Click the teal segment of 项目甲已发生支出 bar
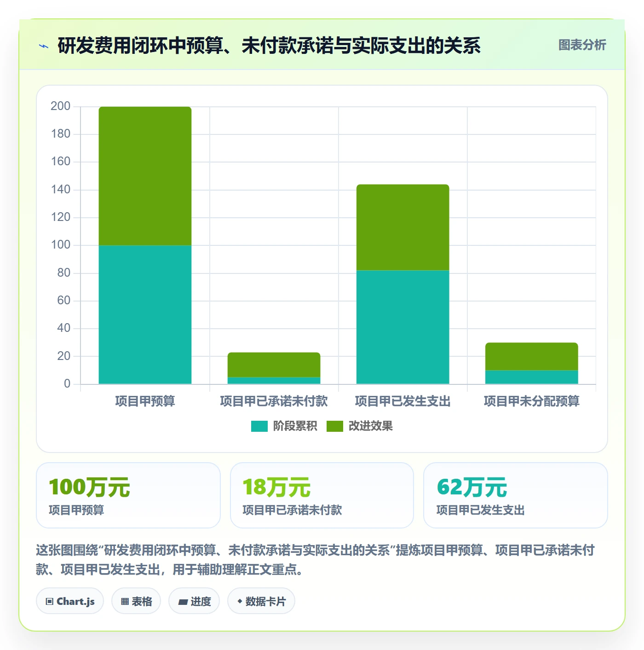The image size is (644, 650). pyautogui.click(x=402, y=327)
